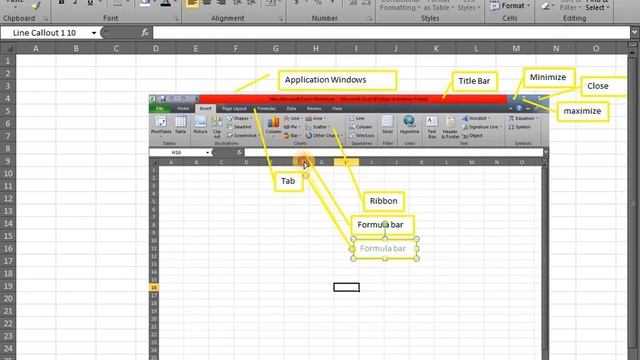Click the green rotation handle of the selected callout
The image size is (640, 360).
[x=385, y=224]
